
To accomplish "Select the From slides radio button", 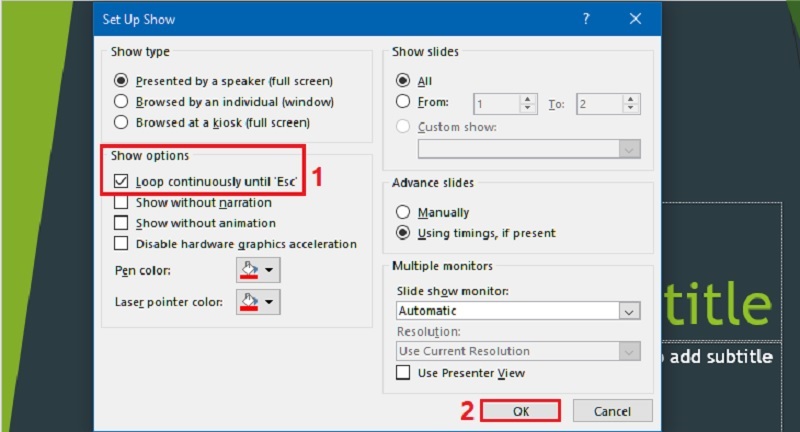I will click(403, 101).
